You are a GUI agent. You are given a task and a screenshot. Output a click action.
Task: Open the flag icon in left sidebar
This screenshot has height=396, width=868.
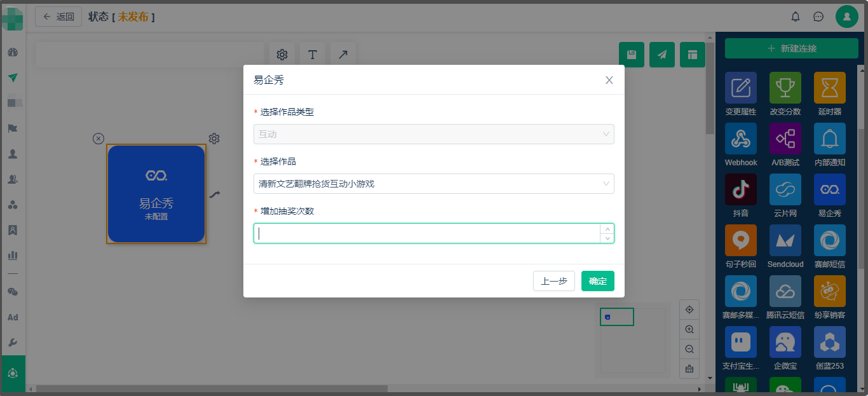click(x=13, y=128)
